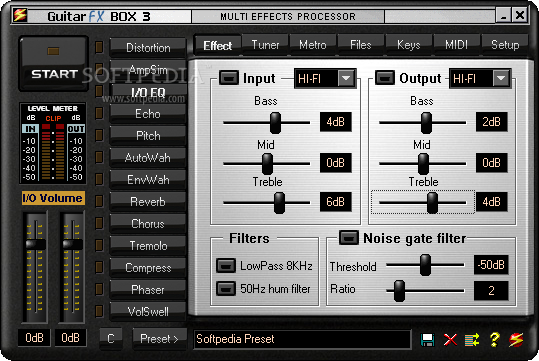The height and width of the screenshot is (361, 539).
Task: Toggle the Phaser effect LED indicator
Action: 99,289
